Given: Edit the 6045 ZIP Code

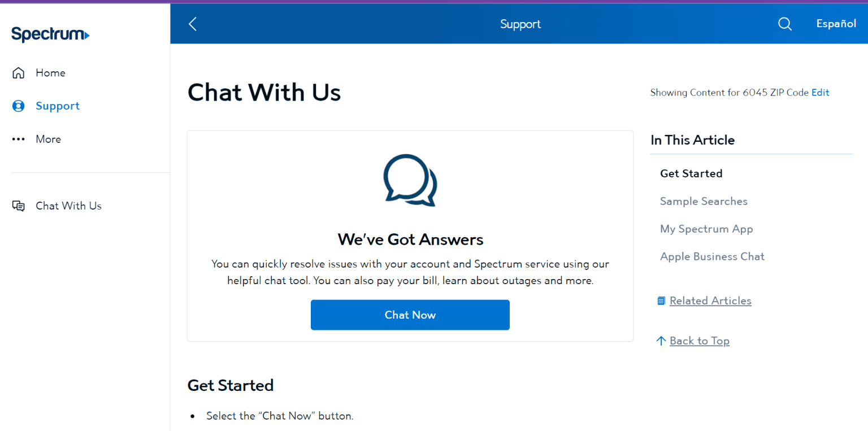Looking at the screenshot, I should [x=820, y=92].
